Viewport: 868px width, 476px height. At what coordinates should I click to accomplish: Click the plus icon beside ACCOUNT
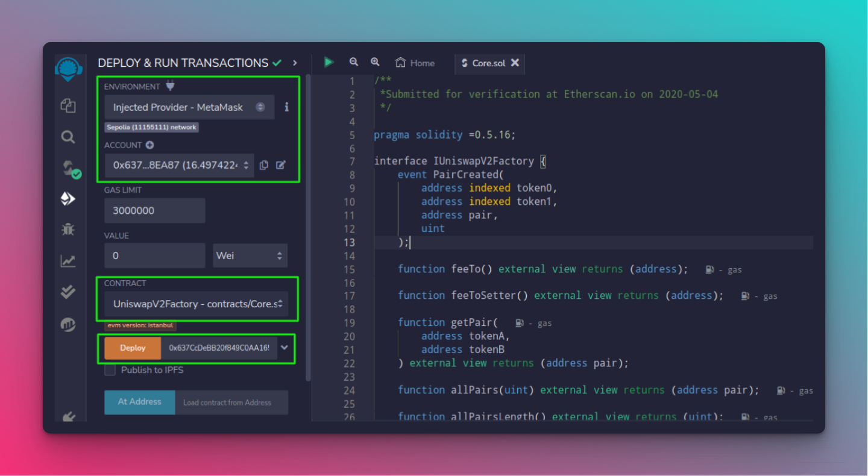pyautogui.click(x=149, y=145)
